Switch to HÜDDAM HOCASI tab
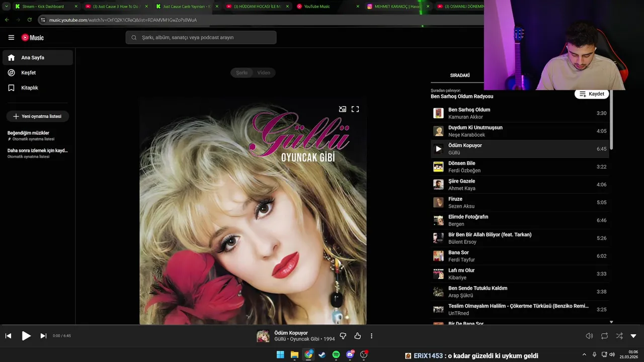 257,7
